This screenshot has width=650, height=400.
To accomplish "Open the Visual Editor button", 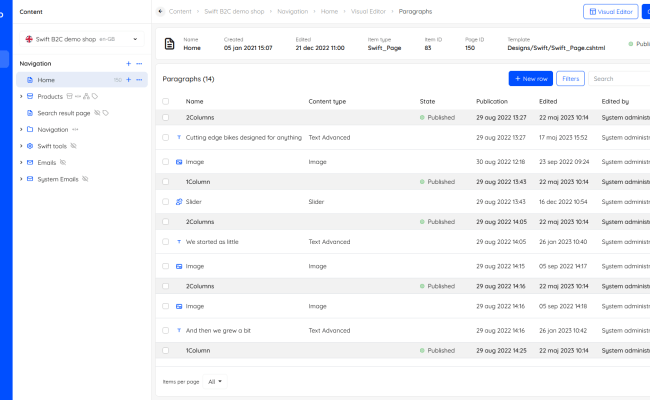I will click(x=611, y=12).
